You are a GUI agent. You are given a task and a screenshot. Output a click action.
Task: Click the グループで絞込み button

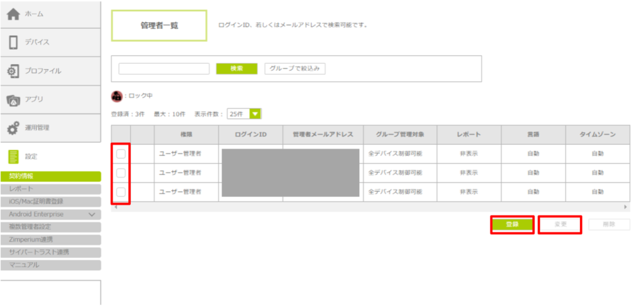(x=295, y=69)
